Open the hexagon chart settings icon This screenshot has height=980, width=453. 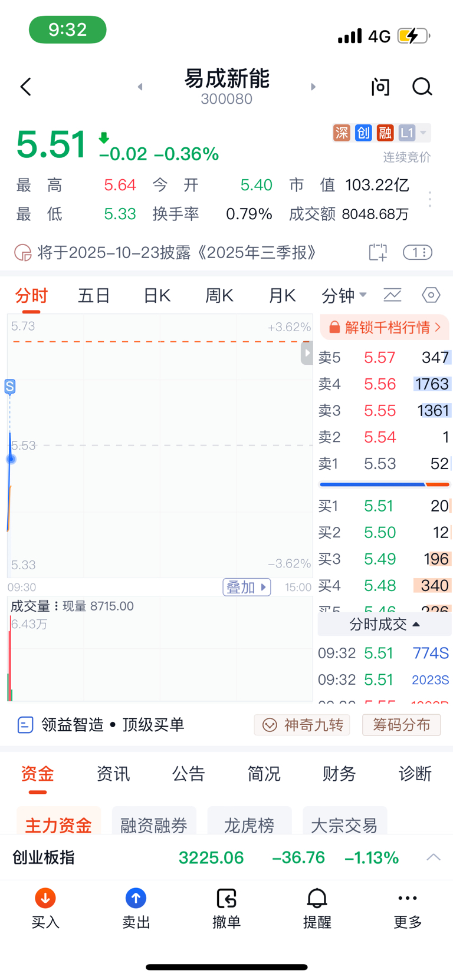431,295
